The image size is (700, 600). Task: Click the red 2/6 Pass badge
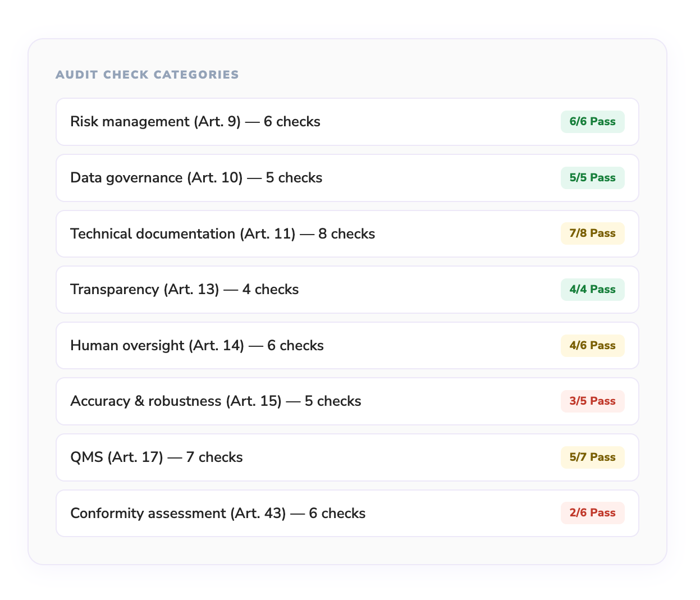tap(592, 513)
